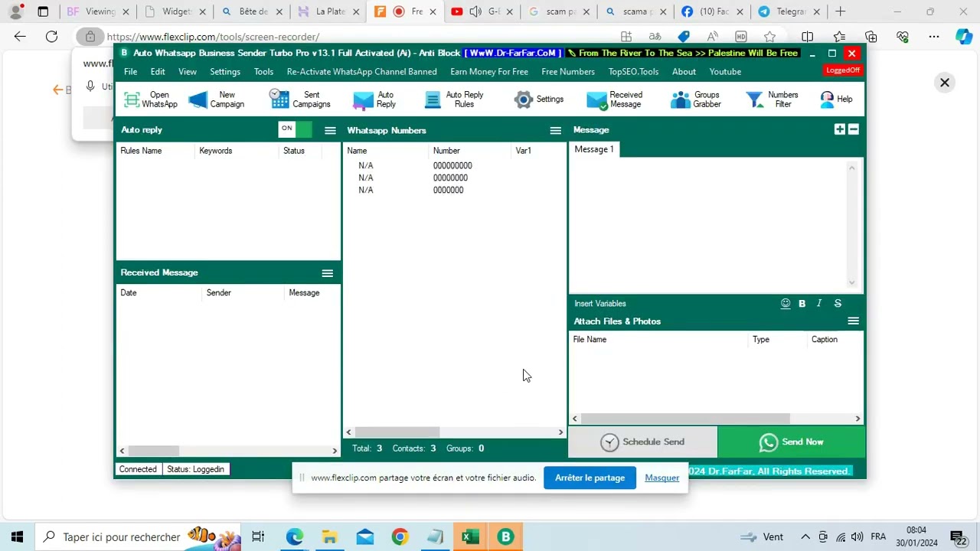Select the row with number 000000000
Viewport: 980px width, 551px height.
point(453,165)
